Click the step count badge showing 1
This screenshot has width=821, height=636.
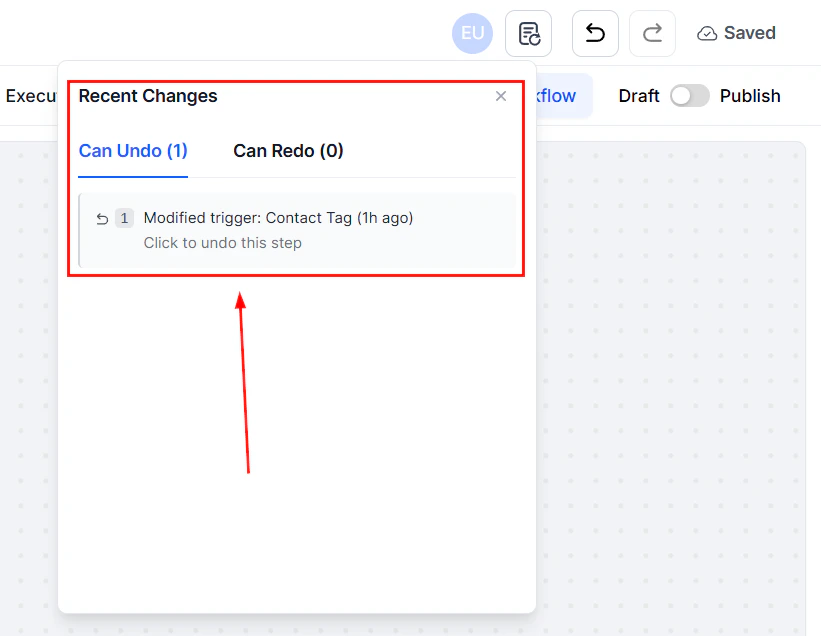pyautogui.click(x=124, y=218)
